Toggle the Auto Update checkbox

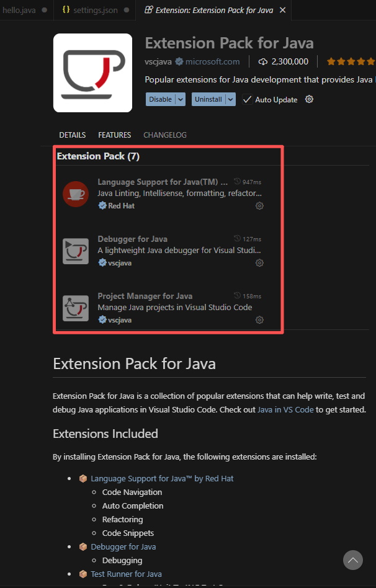(247, 99)
